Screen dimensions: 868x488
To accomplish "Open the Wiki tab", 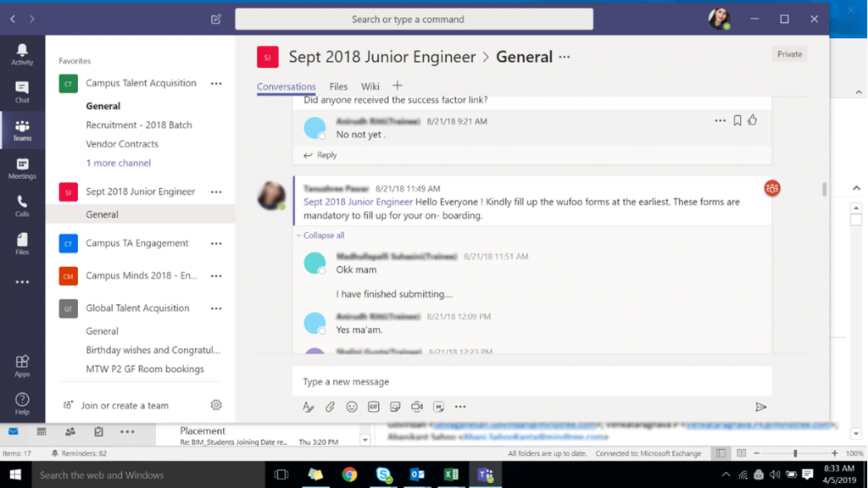I will (x=370, y=86).
